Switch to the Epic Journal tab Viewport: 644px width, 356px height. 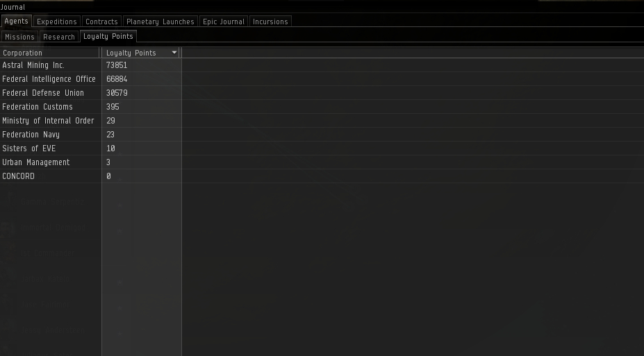(x=224, y=22)
